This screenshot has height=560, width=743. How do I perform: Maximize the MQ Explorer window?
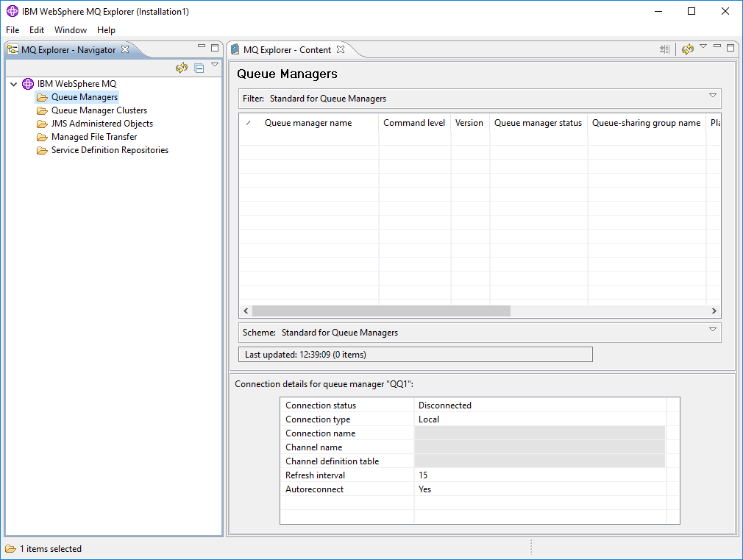(x=692, y=11)
